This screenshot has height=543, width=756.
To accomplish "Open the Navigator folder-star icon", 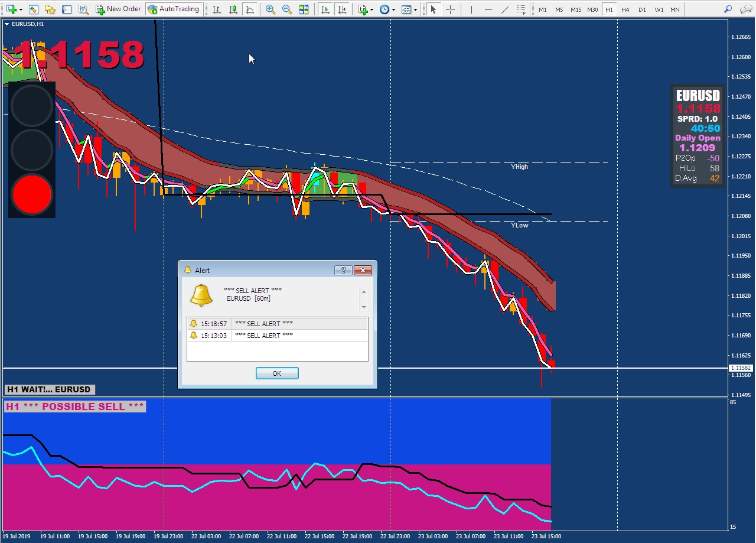I will 50,9.
